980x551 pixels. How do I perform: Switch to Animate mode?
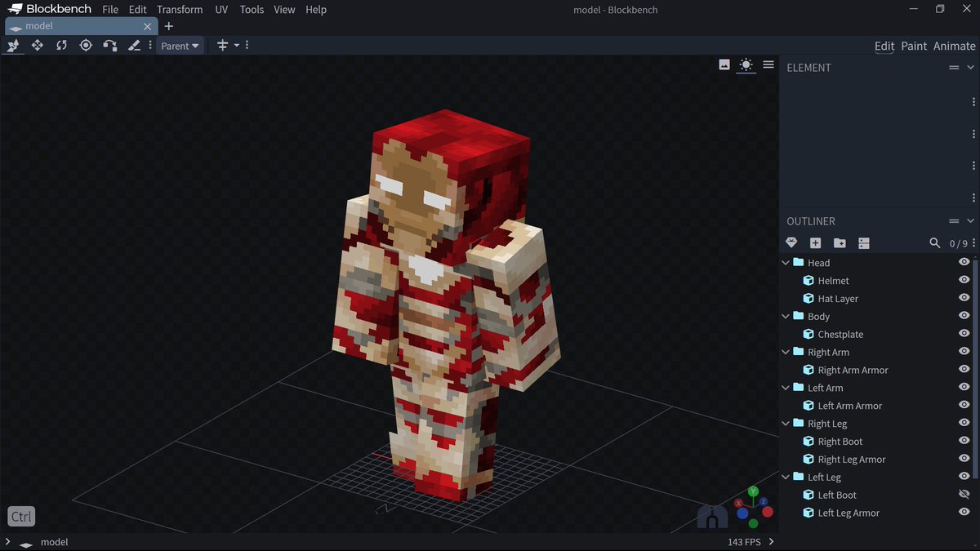[955, 46]
